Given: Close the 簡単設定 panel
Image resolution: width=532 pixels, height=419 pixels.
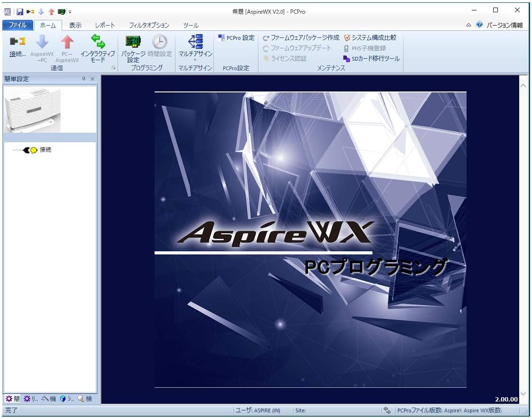Looking at the screenshot, I should tap(92, 79).
